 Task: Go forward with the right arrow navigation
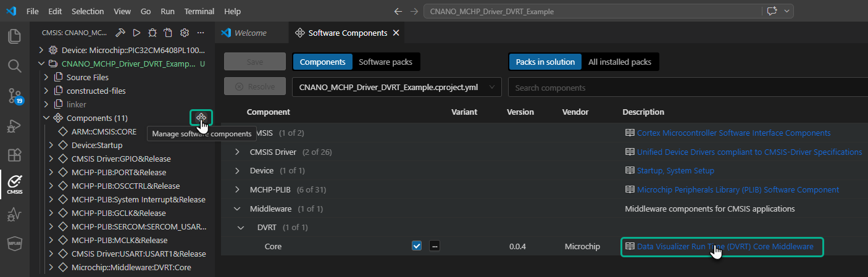click(x=414, y=12)
